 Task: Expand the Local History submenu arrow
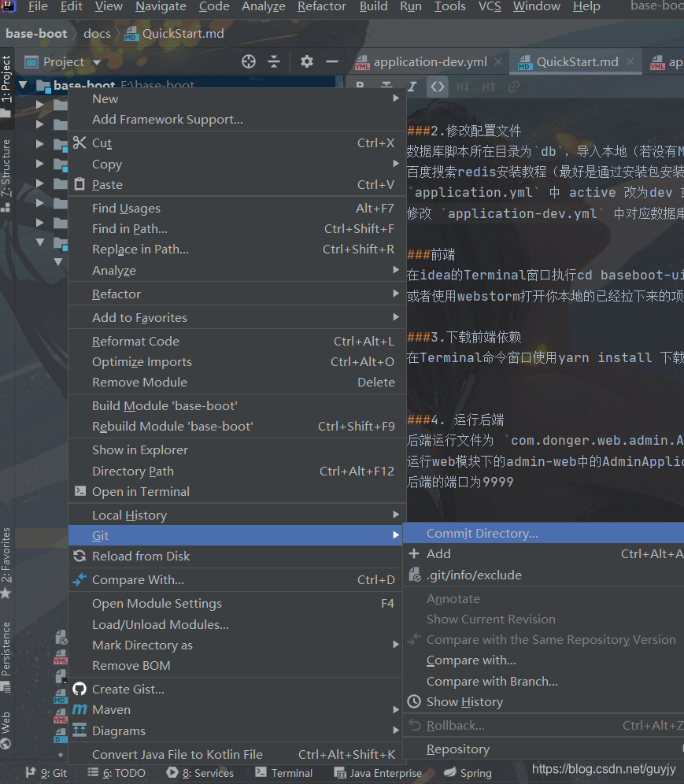(396, 515)
